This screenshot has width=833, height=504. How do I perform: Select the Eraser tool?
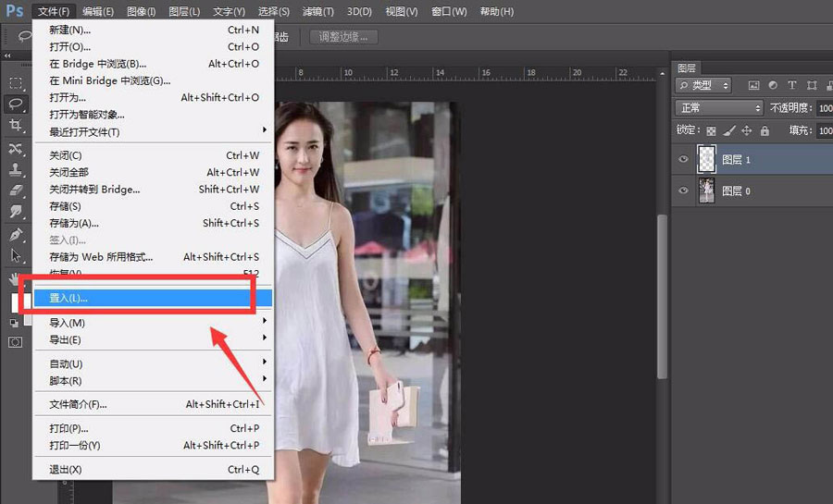click(x=16, y=191)
